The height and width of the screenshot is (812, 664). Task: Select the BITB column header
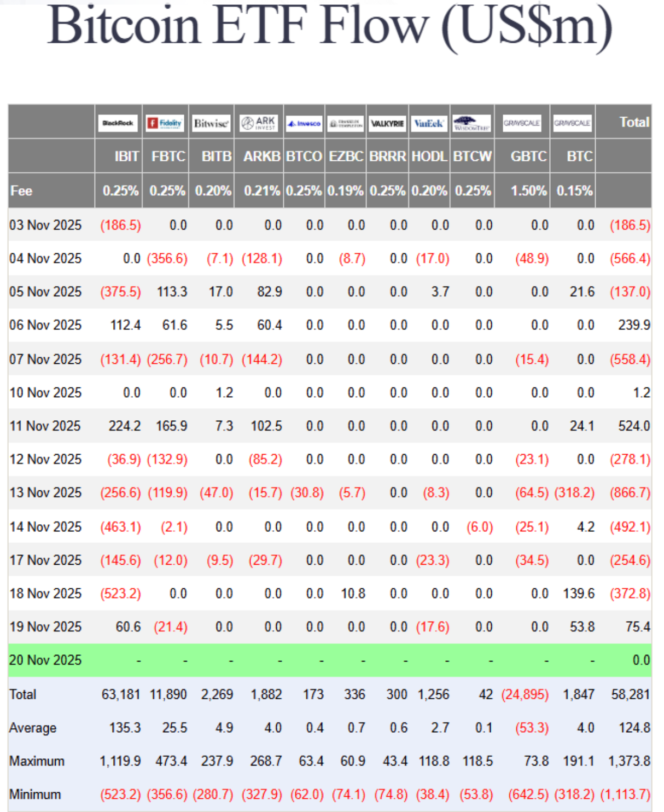[217, 156]
